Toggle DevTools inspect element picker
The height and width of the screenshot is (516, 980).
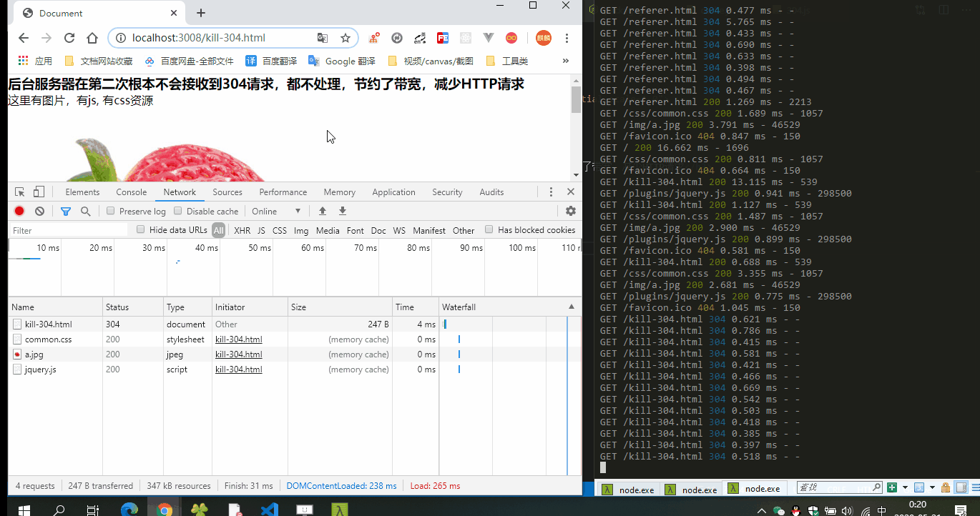tap(20, 192)
